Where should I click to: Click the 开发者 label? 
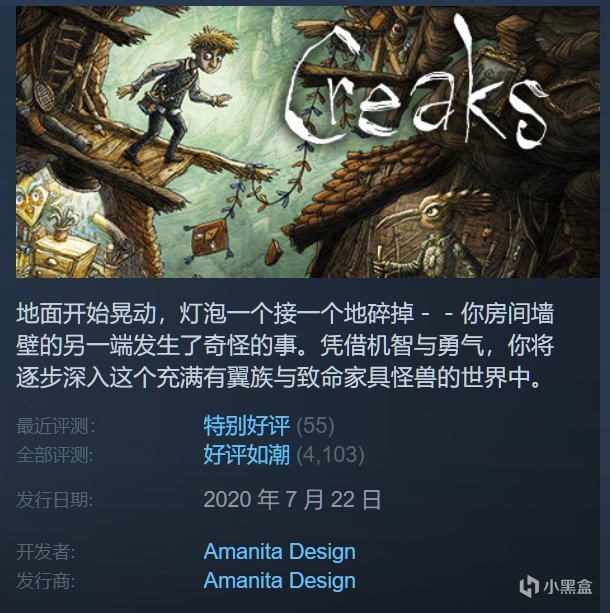46,552
